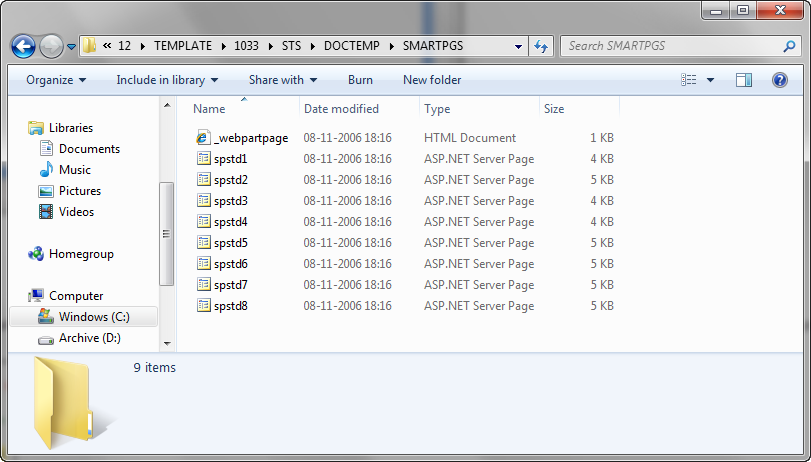The image size is (811, 462).
Task: Go back with the blue Back arrow
Action: [23, 47]
